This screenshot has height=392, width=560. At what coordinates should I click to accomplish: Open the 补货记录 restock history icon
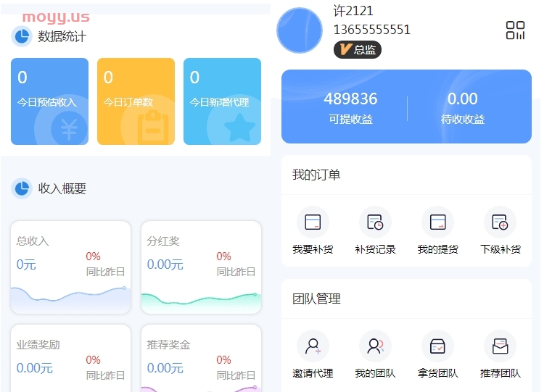tap(375, 222)
